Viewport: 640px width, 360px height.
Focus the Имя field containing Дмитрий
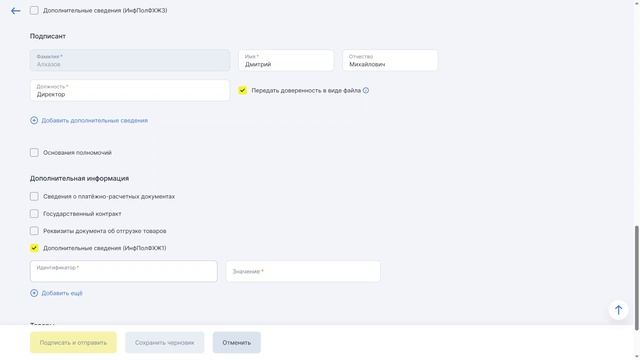286,60
